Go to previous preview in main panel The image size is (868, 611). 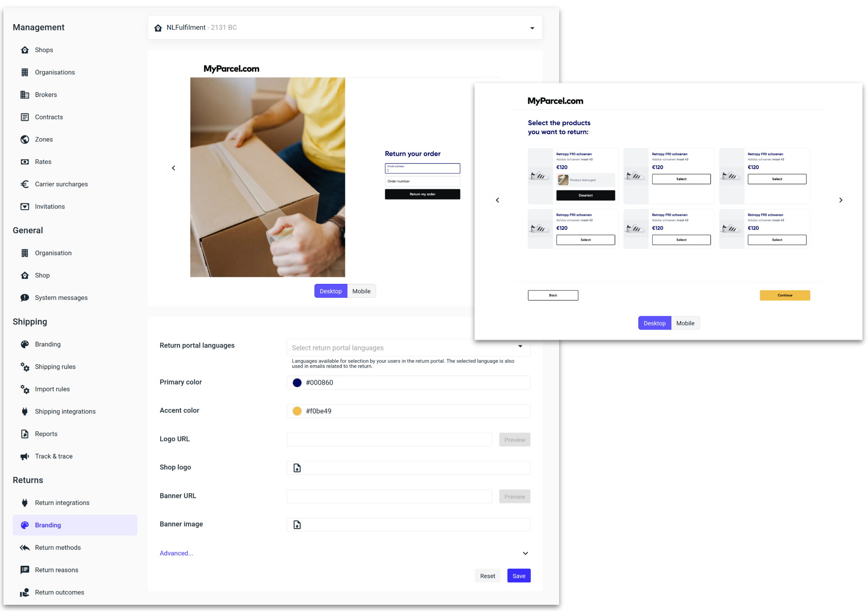click(x=173, y=168)
